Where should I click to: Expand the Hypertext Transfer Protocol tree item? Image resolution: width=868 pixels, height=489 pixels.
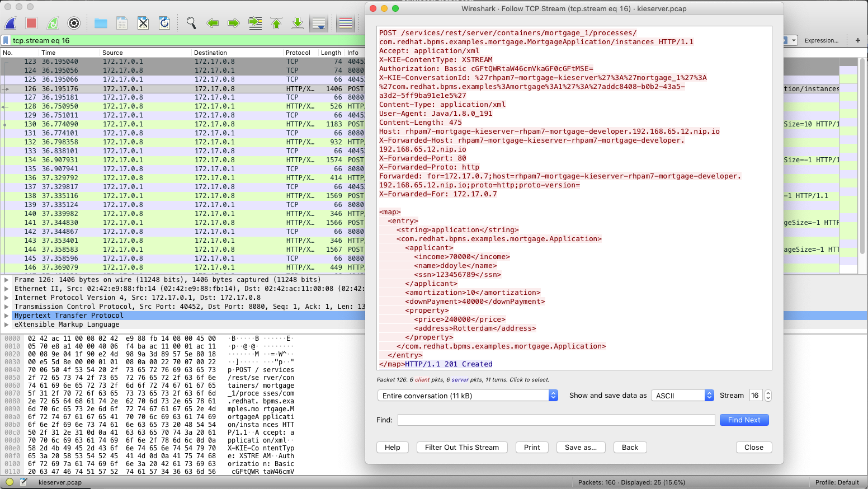pyautogui.click(x=6, y=316)
